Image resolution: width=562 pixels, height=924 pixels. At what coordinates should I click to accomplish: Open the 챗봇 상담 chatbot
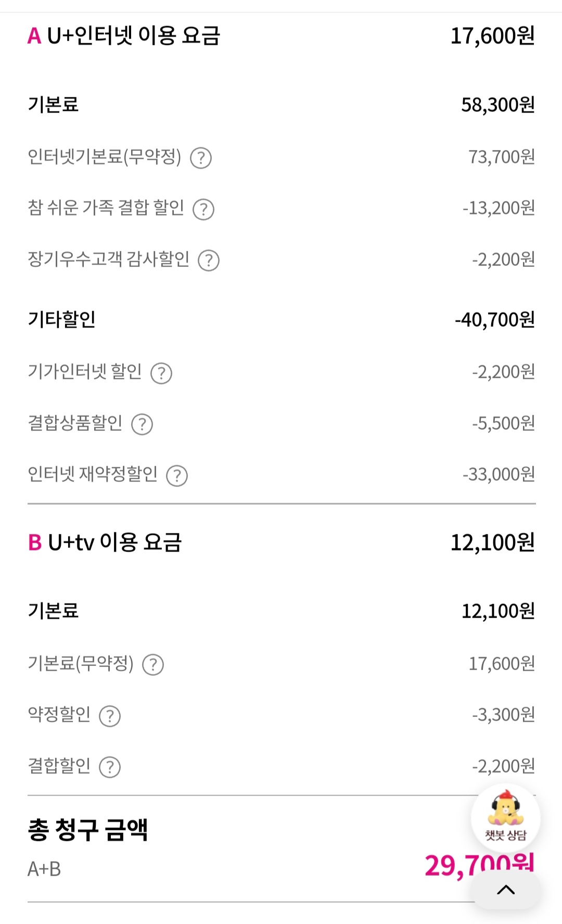505,817
